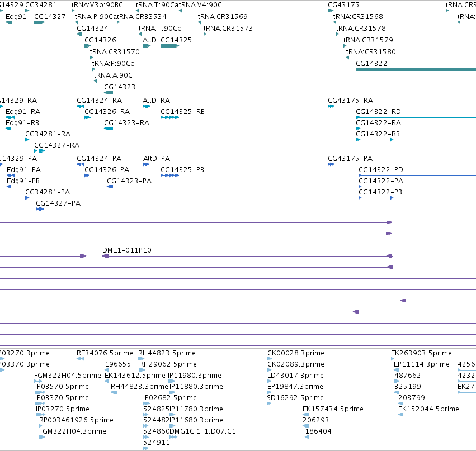This screenshot has width=476, height=451.
Task: Open EST label 'FGM322H04.5prime'
Action: coord(67,376)
